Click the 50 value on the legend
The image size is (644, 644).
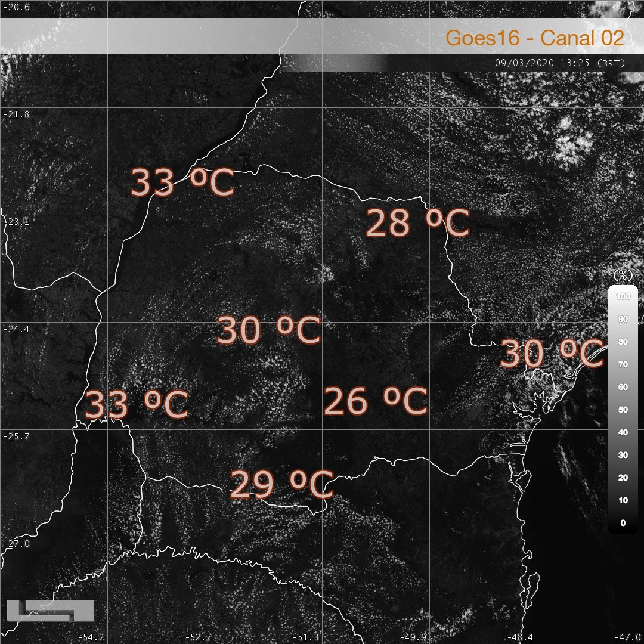[x=623, y=410]
